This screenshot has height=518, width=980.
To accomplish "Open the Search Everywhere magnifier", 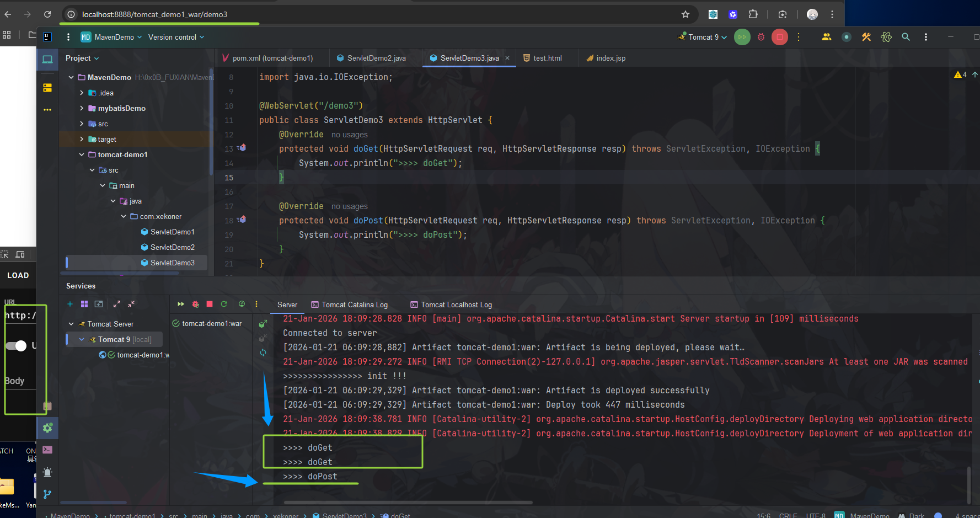I will point(906,37).
